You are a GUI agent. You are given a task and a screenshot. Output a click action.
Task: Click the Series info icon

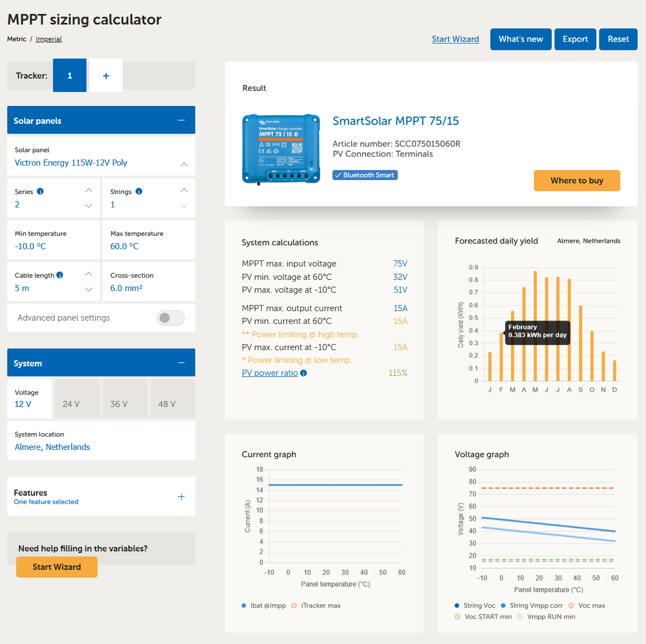pos(40,191)
